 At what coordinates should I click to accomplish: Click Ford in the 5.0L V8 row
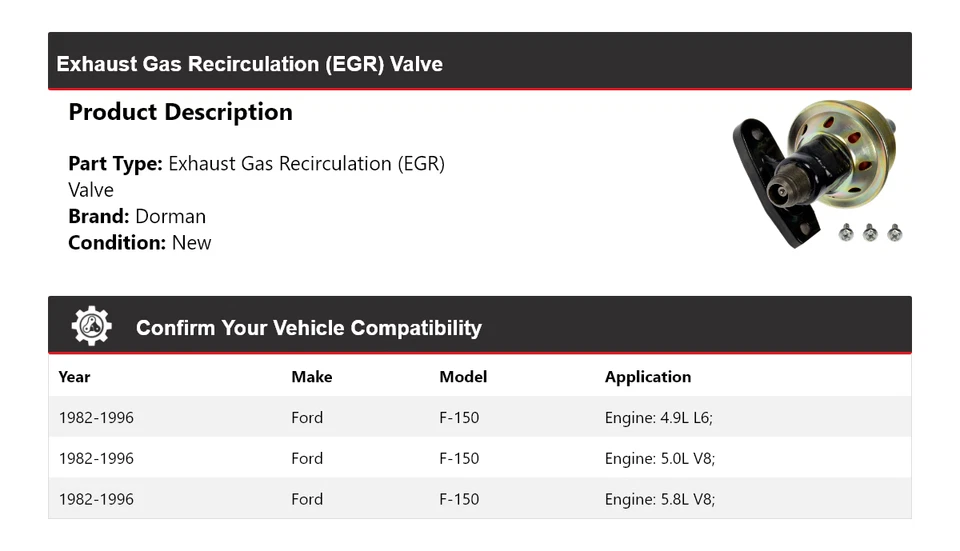[307, 459]
